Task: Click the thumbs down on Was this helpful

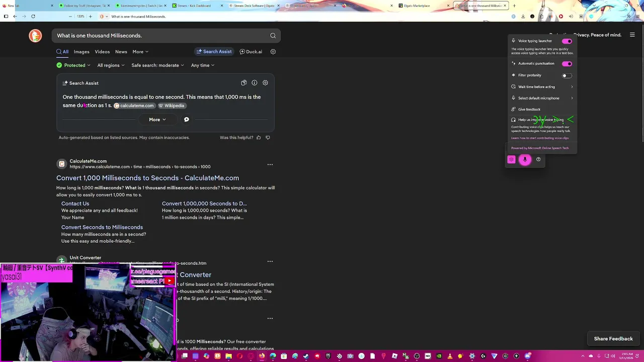Action: coord(268,137)
